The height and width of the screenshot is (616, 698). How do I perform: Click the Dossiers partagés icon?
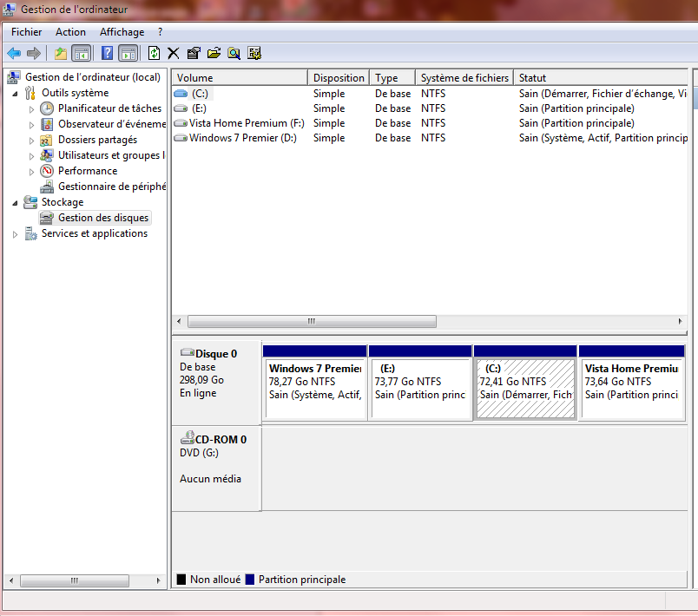(x=46, y=140)
